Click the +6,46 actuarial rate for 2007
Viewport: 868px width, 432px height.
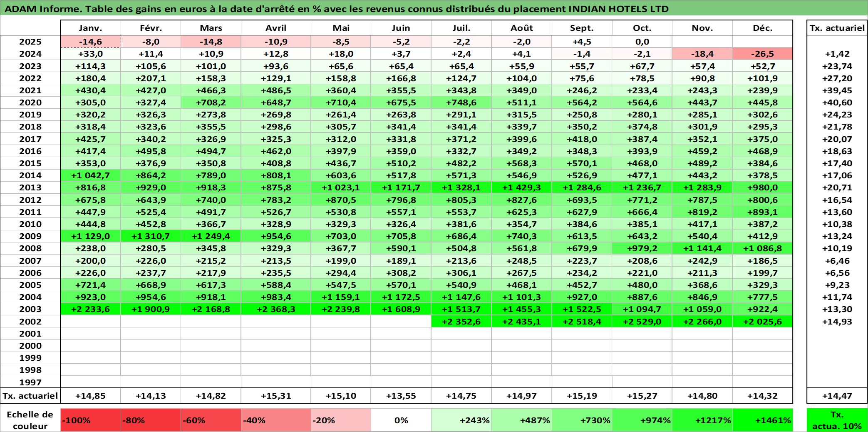(837, 261)
